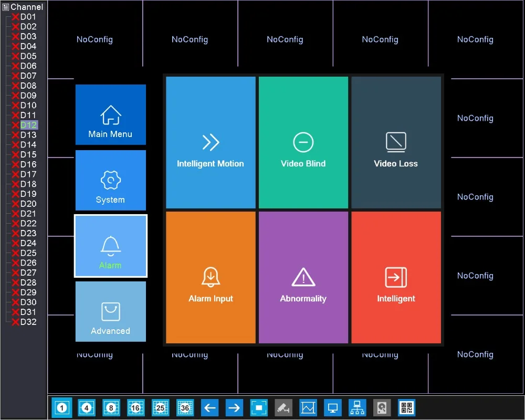
Task: Select channel D05 in the list
Action: coord(28,56)
